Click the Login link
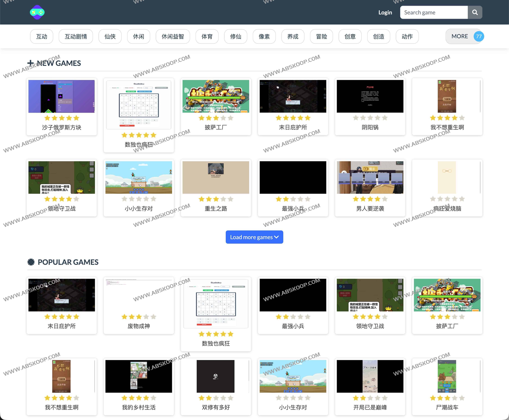The height and width of the screenshot is (420, 509). click(x=385, y=12)
